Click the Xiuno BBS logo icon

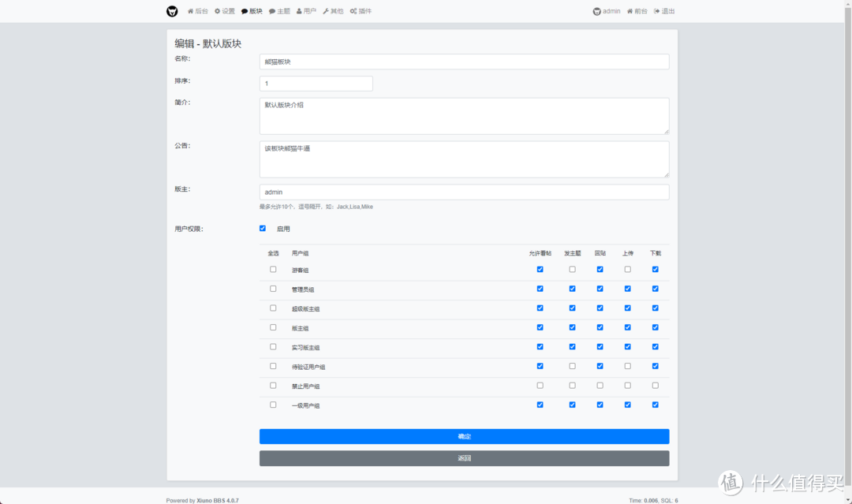tap(172, 11)
